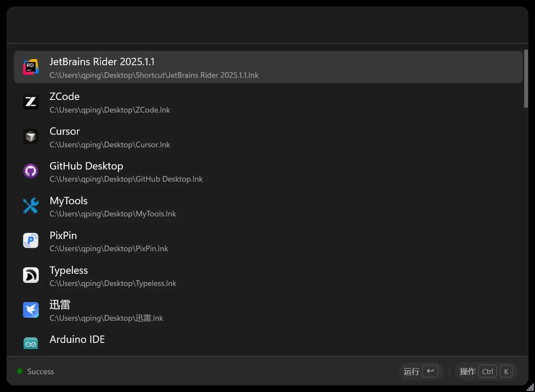Image resolution: width=535 pixels, height=392 pixels.
Task: Click the 运行 run button
Action: [x=421, y=372]
